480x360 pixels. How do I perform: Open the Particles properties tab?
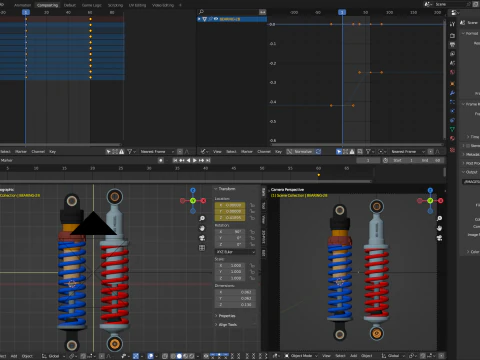click(x=452, y=102)
